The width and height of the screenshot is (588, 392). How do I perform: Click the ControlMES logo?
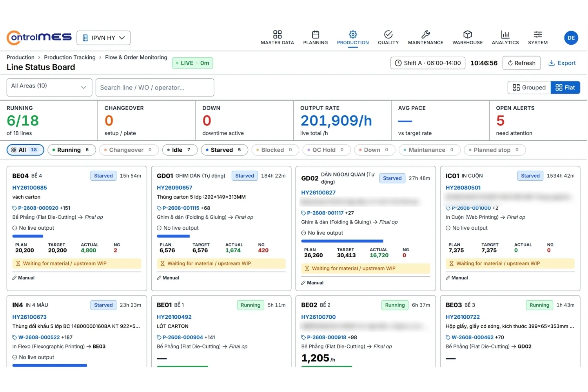39,38
